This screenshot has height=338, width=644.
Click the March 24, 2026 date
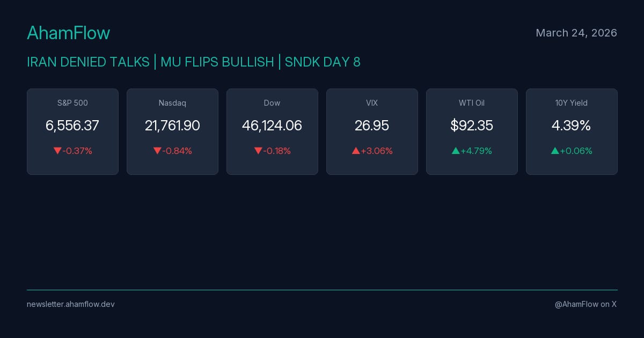tap(576, 33)
